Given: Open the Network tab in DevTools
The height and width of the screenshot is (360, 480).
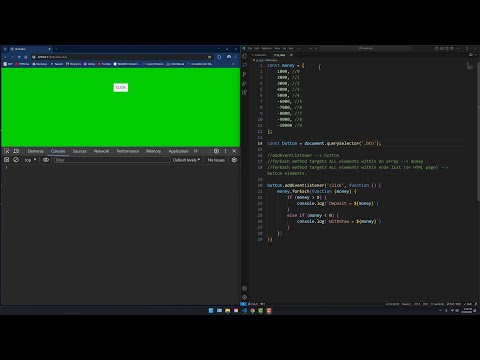Looking at the screenshot, I should [101, 151].
